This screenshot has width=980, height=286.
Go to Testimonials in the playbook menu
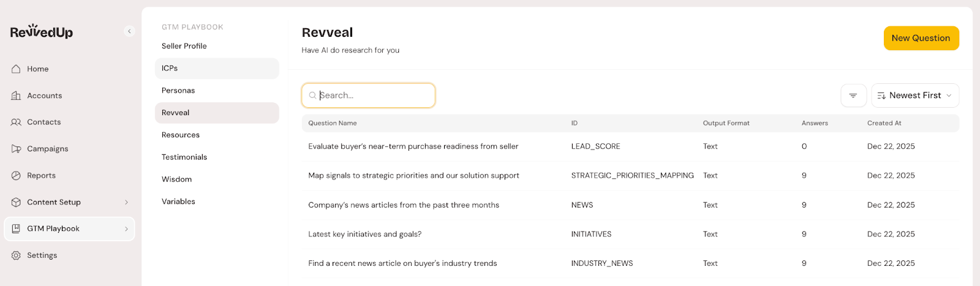coord(184,157)
